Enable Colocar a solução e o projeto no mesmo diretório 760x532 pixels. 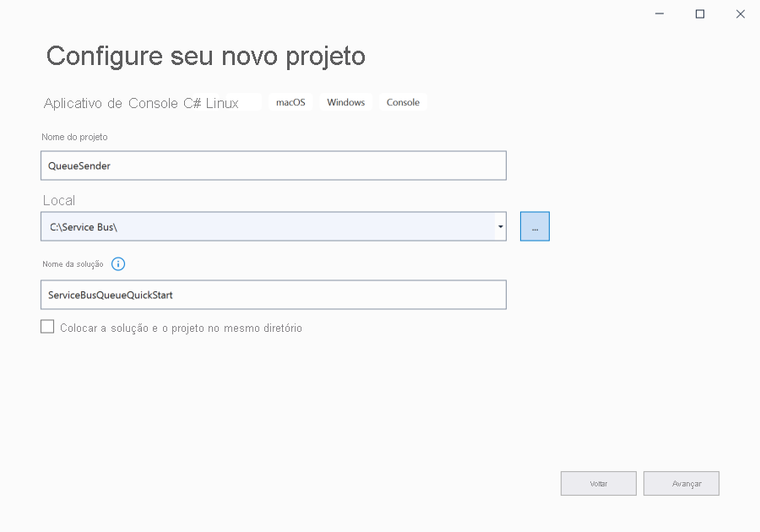point(47,326)
